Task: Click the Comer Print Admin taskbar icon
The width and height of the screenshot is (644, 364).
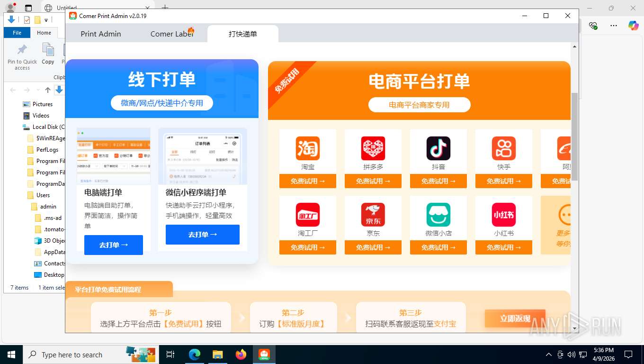Action: click(x=264, y=355)
